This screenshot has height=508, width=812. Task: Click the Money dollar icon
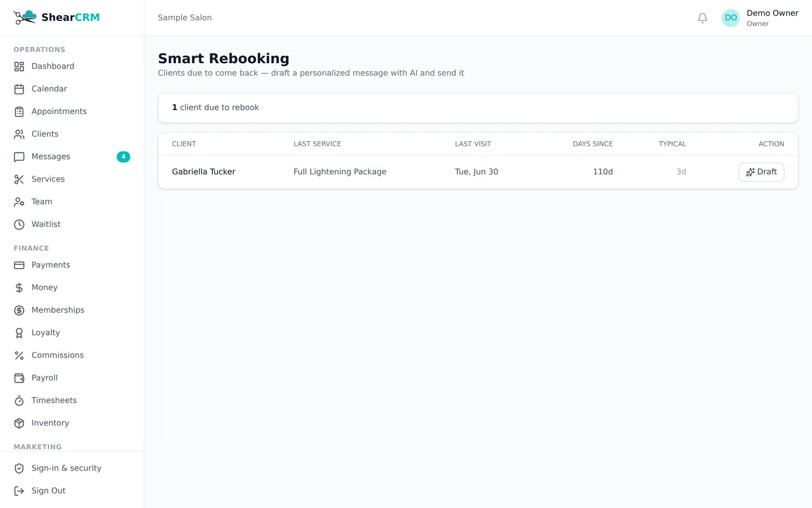tap(19, 288)
